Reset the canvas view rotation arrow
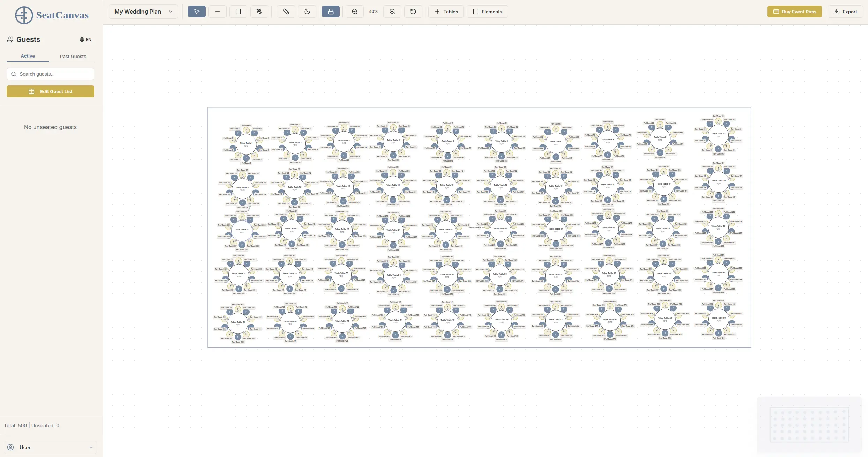The width and height of the screenshot is (868, 457). click(413, 12)
